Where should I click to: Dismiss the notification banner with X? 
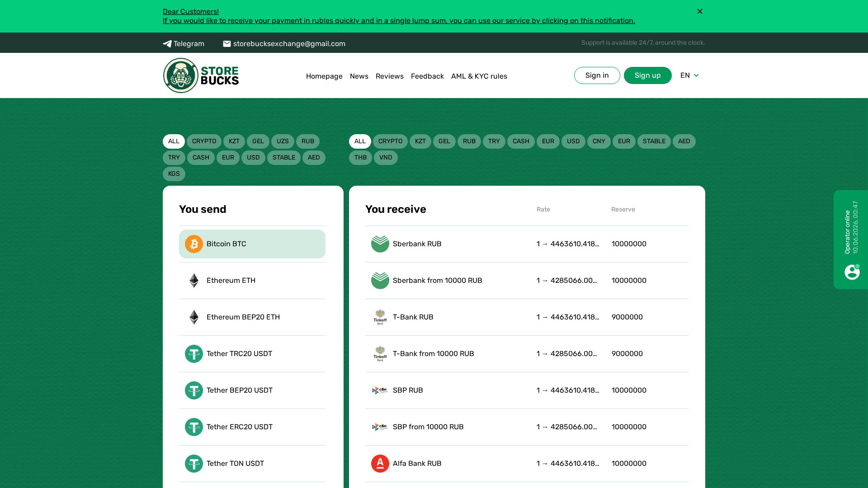coord(699,11)
